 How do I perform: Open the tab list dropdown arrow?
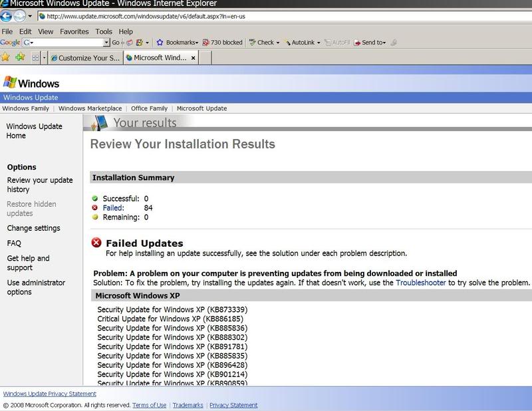coord(44,58)
